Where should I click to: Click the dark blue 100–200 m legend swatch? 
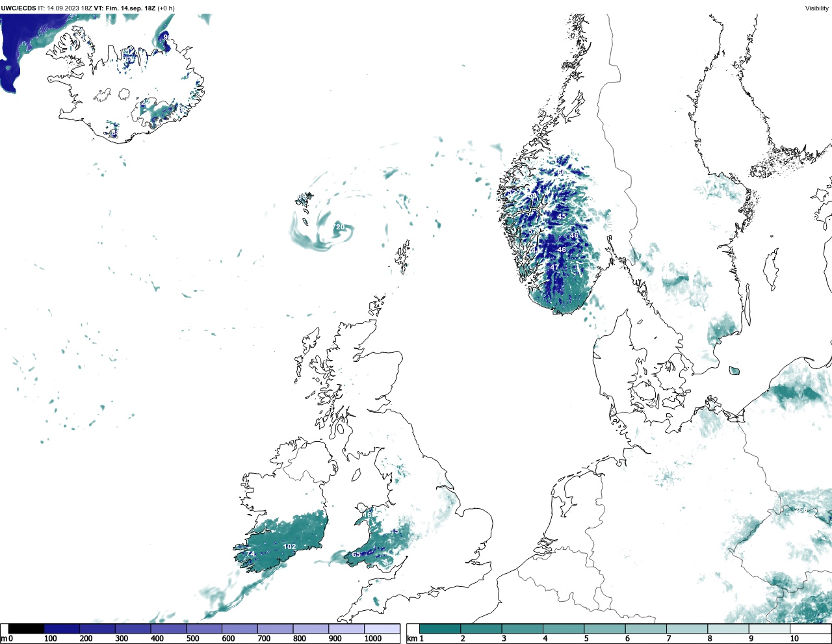(x=62, y=628)
